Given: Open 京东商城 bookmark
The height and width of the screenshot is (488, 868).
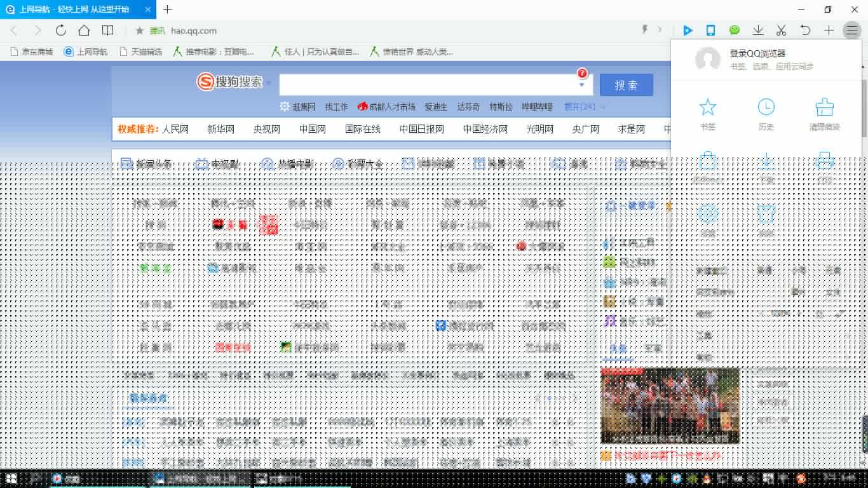Looking at the screenshot, I should [32, 52].
